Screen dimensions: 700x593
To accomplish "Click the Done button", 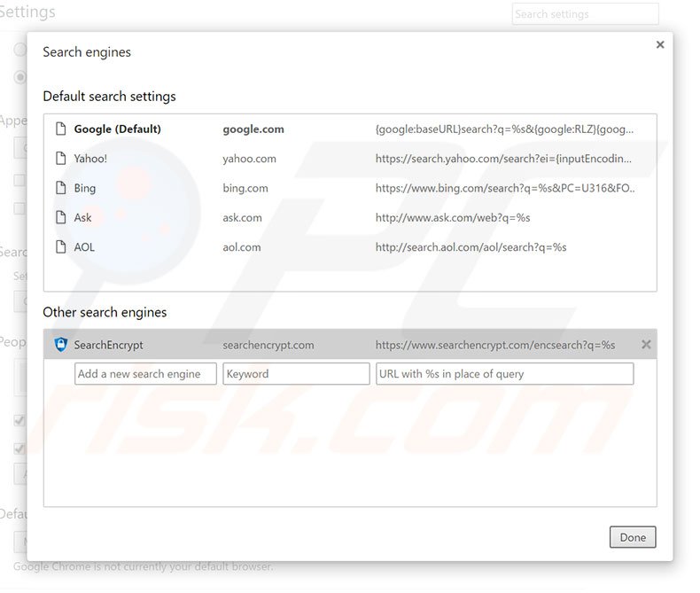I will pyautogui.click(x=633, y=537).
